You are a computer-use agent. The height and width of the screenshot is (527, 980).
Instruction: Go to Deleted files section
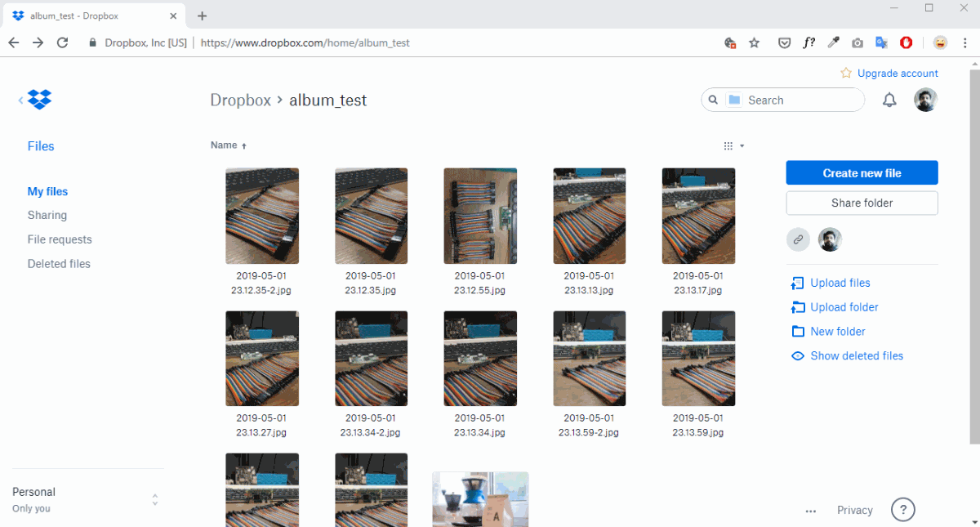pos(59,264)
